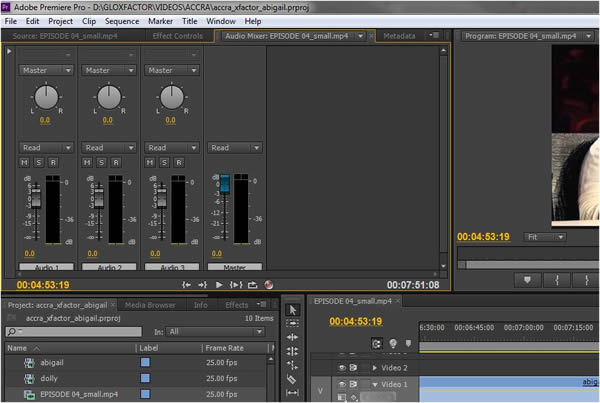Toggle Video 1 track visibility eye
The image size is (600, 403).
[x=342, y=384]
